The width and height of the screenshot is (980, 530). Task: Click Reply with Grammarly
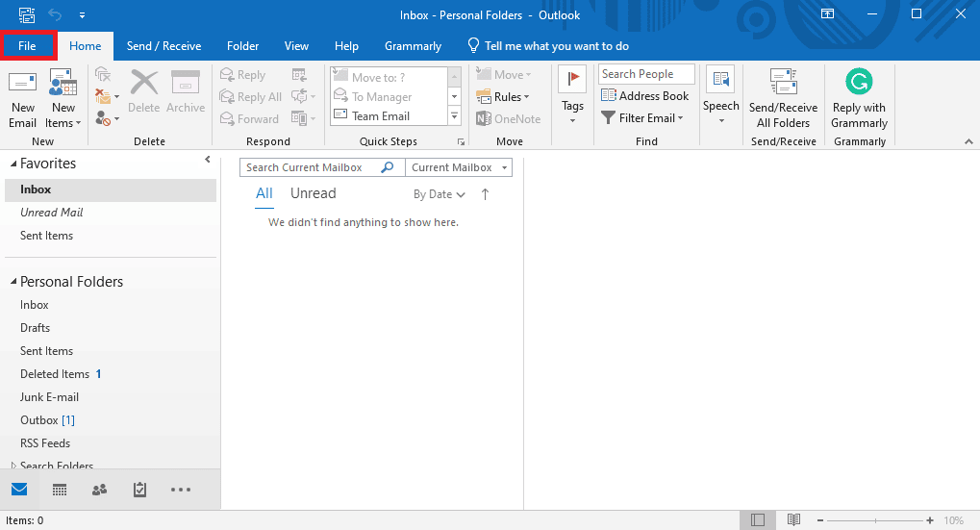click(x=860, y=99)
